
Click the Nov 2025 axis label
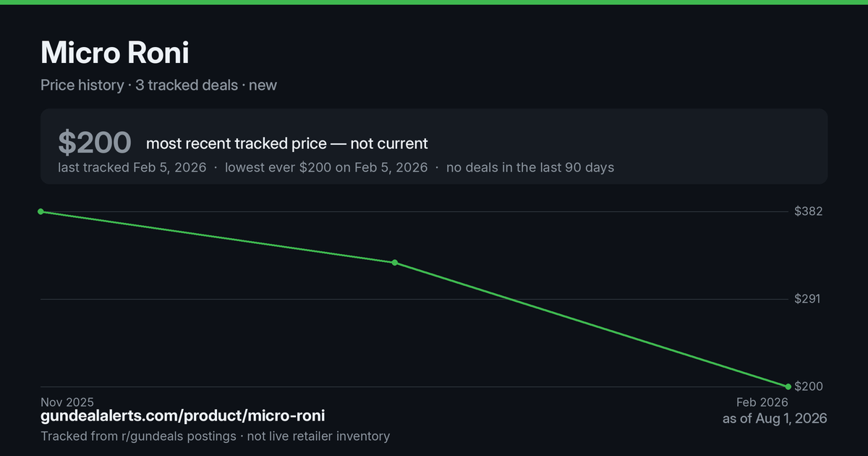click(x=67, y=402)
